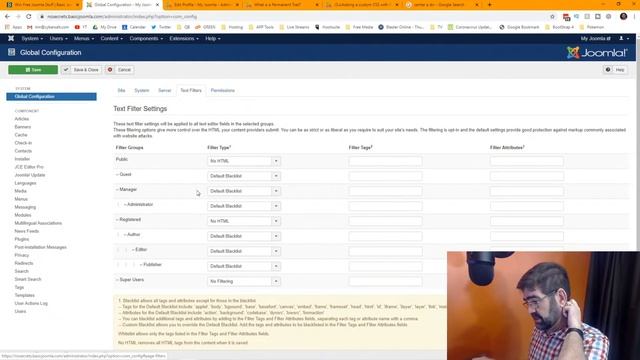This screenshot has width=640, height=360.
Task: Open User Actions Log in sidebar
Action: click(x=31, y=303)
